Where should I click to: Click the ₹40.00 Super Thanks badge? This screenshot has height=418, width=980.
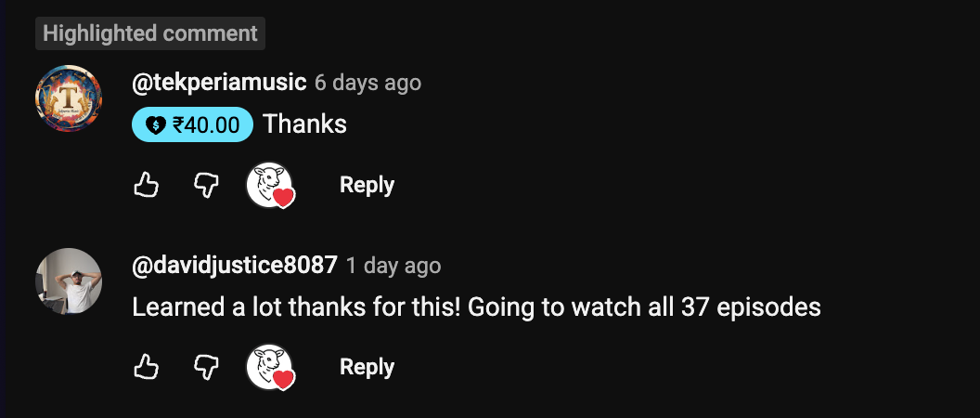[x=192, y=124]
